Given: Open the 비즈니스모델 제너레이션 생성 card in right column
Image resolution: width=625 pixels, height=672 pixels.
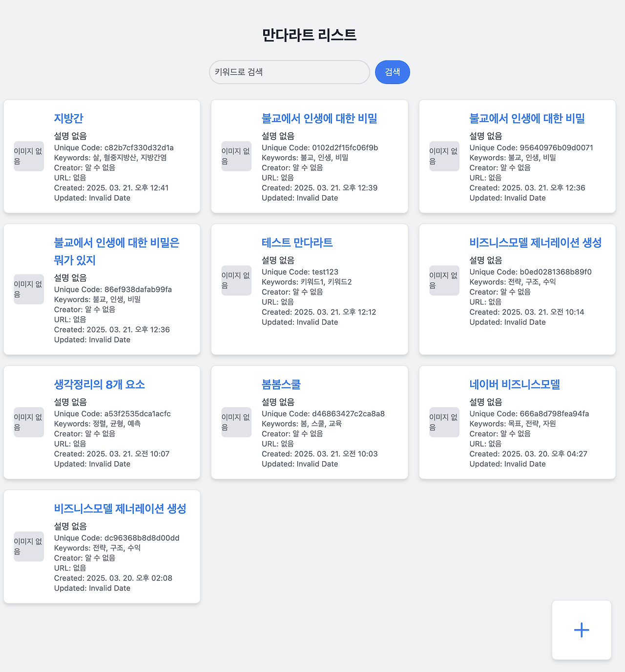Looking at the screenshot, I should click(535, 243).
